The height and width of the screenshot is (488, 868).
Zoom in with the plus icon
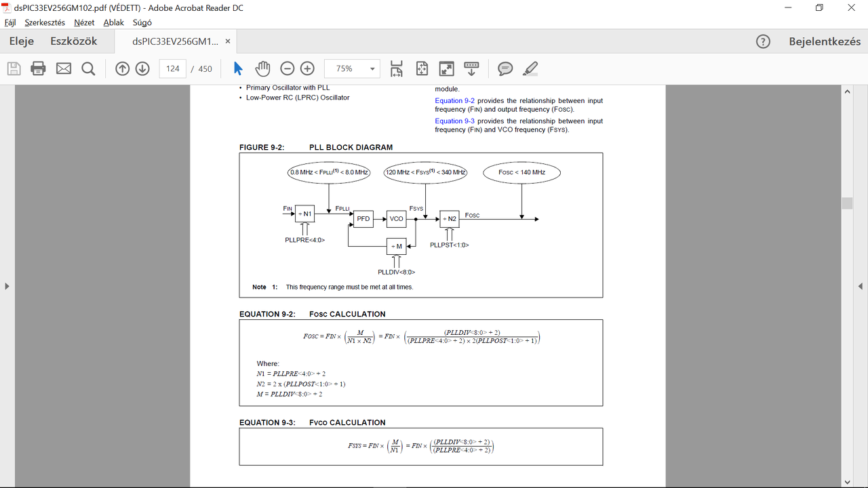click(307, 68)
